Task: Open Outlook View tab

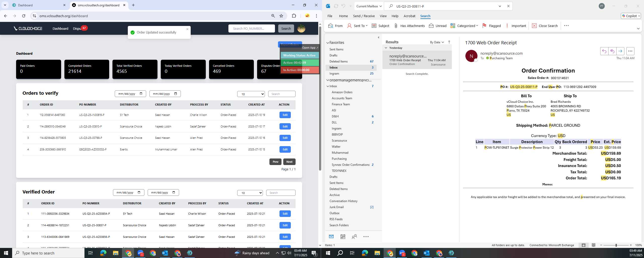Action: point(383,16)
